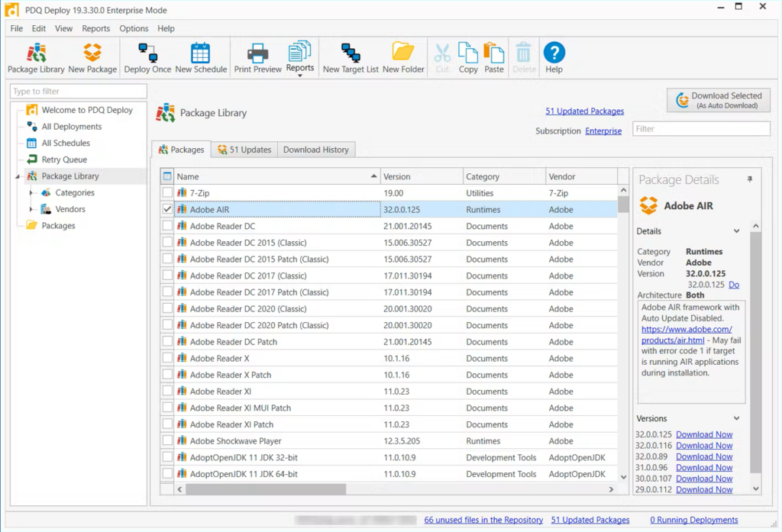782x532 pixels.
Task: Open Print Preview
Action: tap(257, 56)
